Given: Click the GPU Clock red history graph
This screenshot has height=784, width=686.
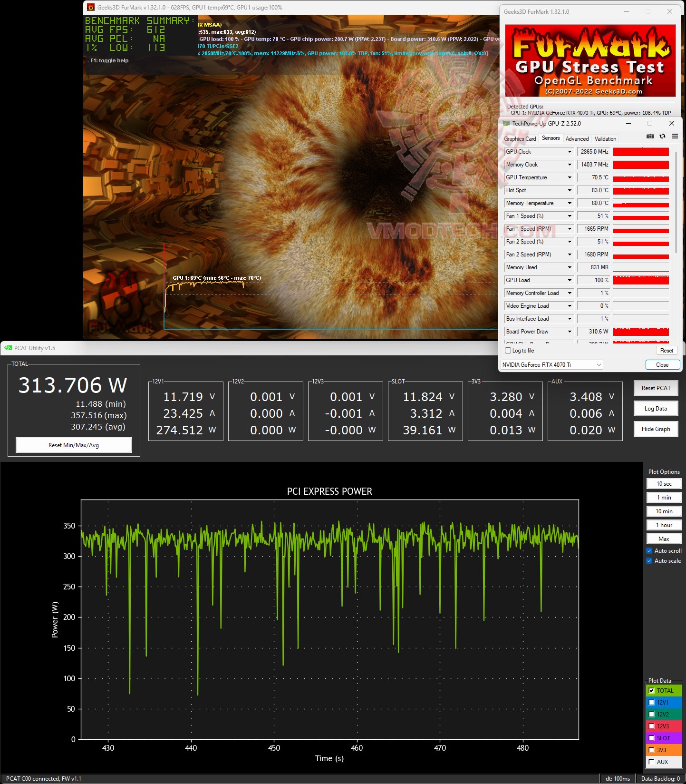Looking at the screenshot, I should click(x=641, y=152).
